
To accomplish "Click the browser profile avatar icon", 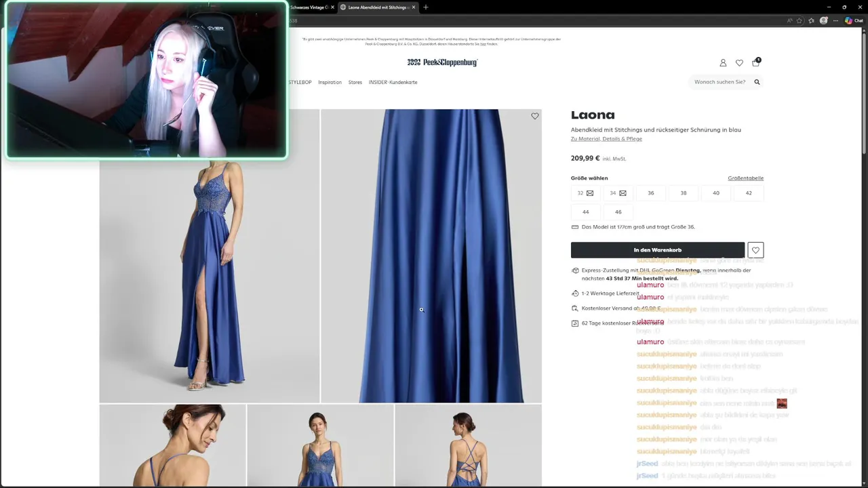I will point(823,20).
